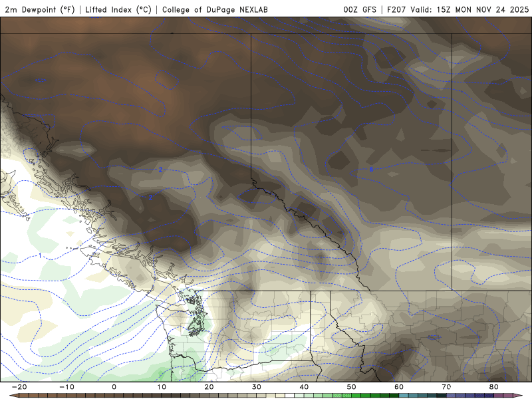The width and height of the screenshot is (532, 399).
Task: Click the "00Z GFS" model run text
Action: pos(360,9)
